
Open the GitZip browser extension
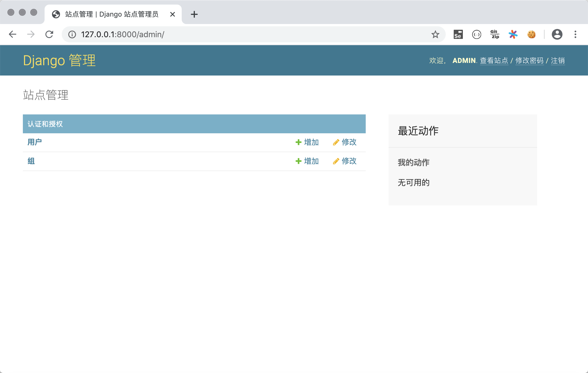pos(495,34)
